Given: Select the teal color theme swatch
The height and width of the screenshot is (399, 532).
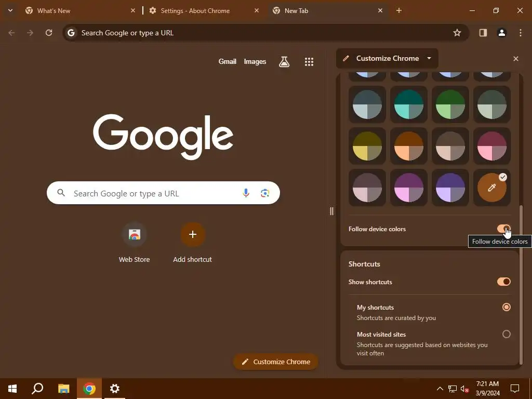Looking at the screenshot, I should [x=408, y=104].
